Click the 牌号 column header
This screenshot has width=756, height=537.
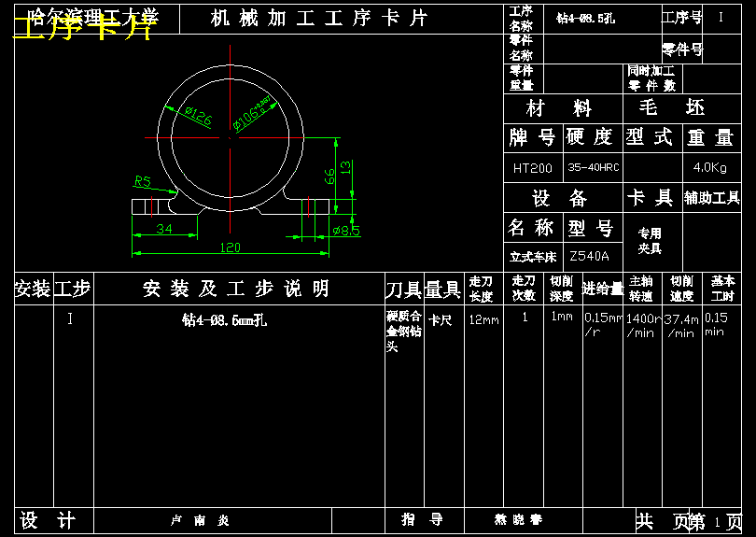(x=532, y=137)
